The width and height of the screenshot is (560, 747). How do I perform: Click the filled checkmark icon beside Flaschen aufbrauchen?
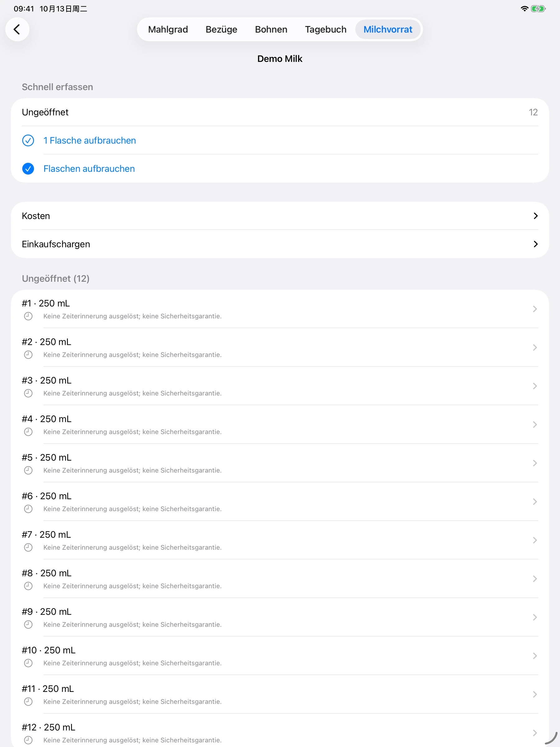click(28, 168)
